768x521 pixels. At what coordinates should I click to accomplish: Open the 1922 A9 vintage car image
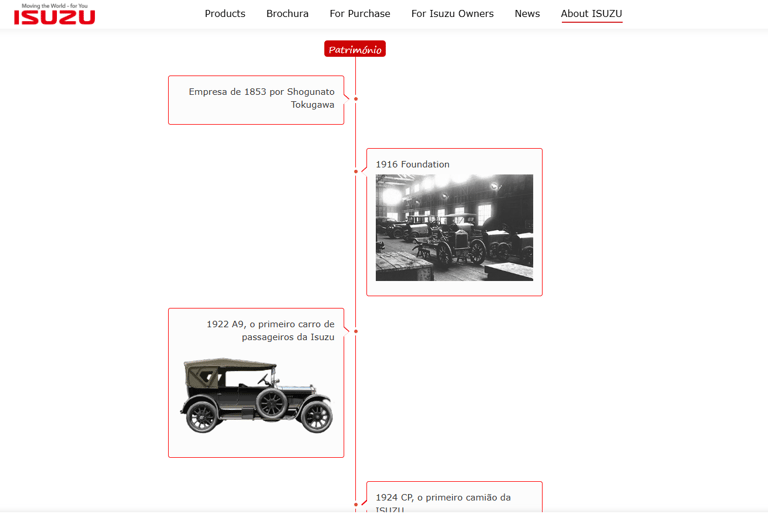click(x=257, y=396)
